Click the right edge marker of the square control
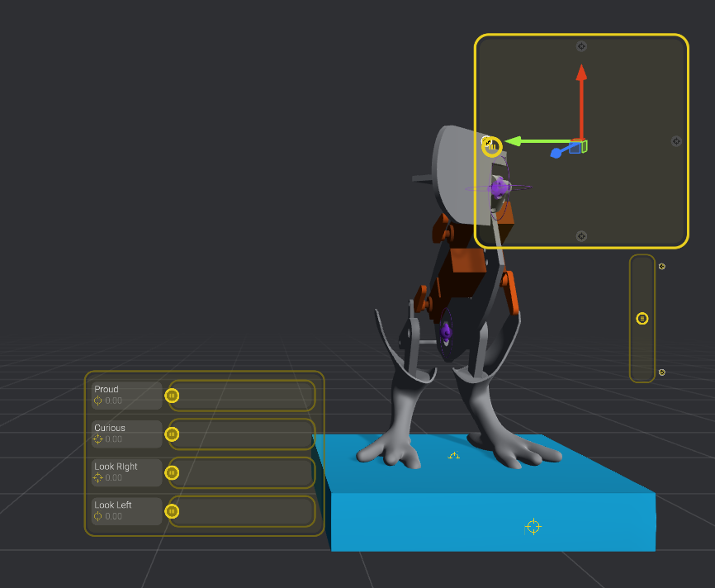715x588 pixels. (676, 141)
